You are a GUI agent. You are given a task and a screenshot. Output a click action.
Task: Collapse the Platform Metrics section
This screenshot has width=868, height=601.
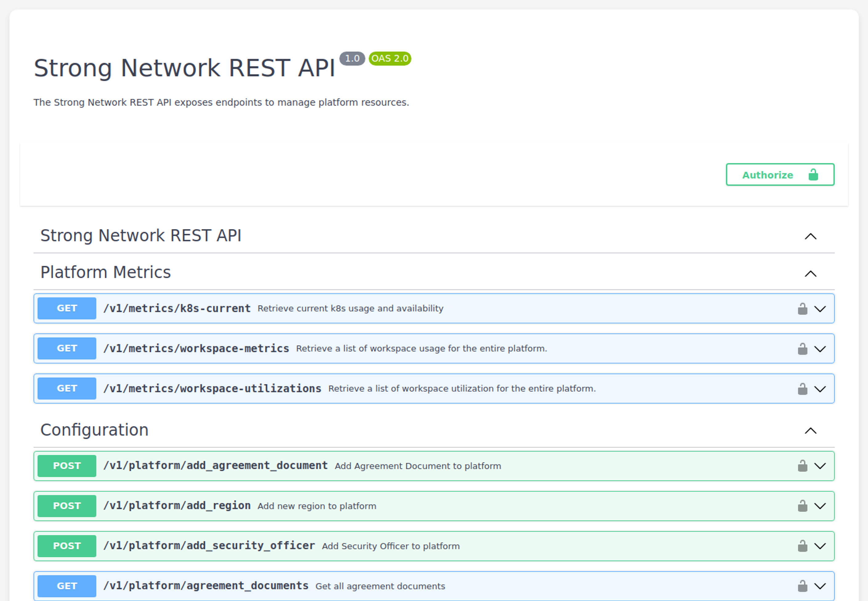811,273
